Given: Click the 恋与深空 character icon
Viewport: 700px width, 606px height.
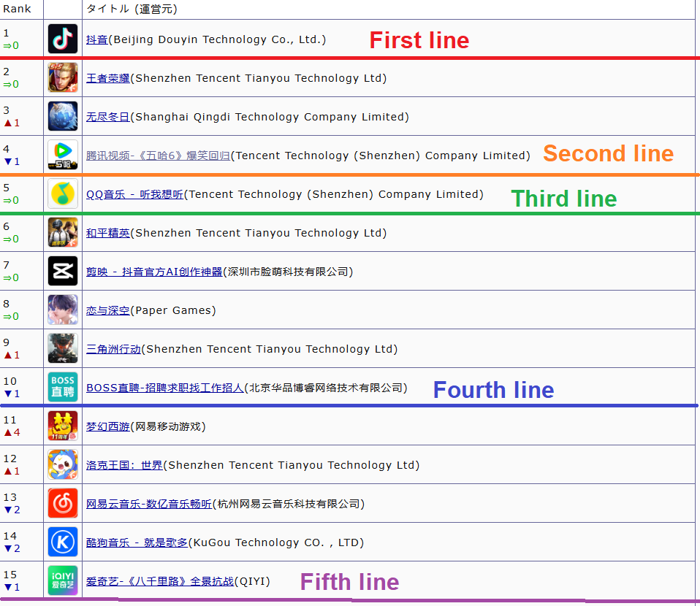Looking at the screenshot, I should click(x=63, y=310).
